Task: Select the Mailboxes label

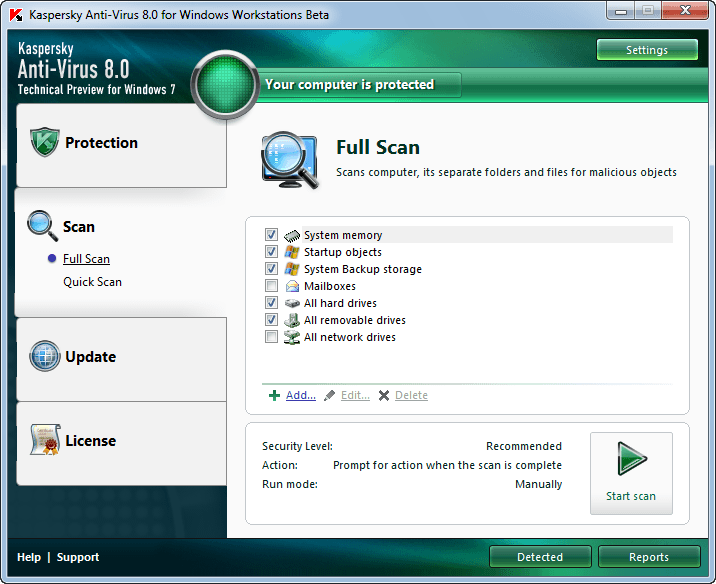Action: coord(330,286)
